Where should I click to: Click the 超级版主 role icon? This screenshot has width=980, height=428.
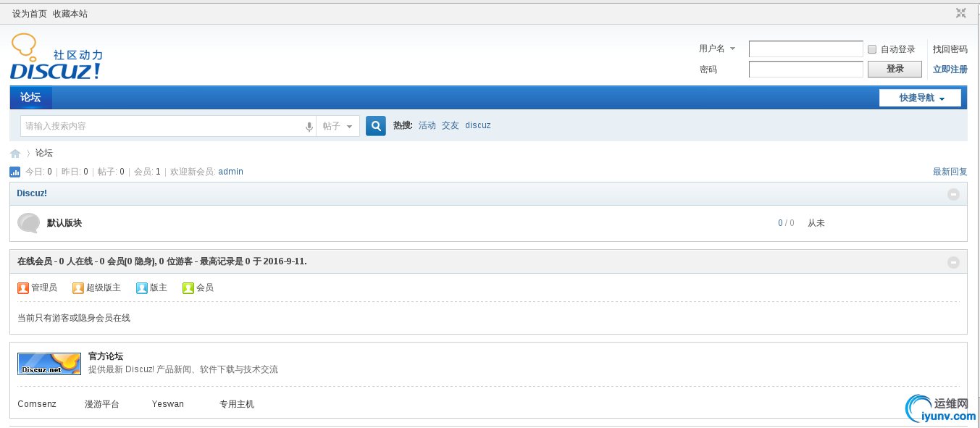[78, 288]
